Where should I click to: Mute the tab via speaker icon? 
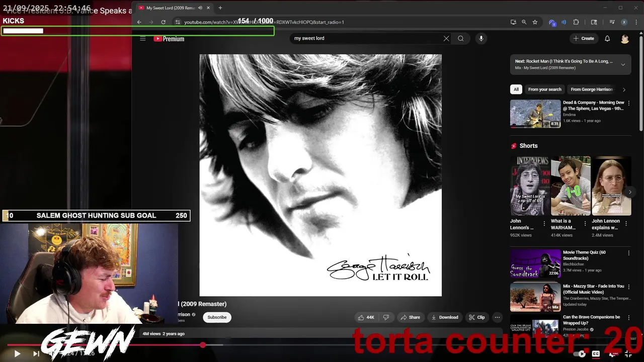(200, 8)
